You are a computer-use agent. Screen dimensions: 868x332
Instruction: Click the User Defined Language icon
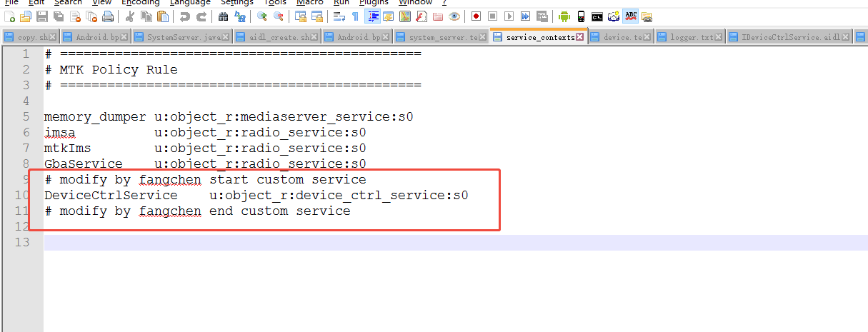click(x=389, y=16)
